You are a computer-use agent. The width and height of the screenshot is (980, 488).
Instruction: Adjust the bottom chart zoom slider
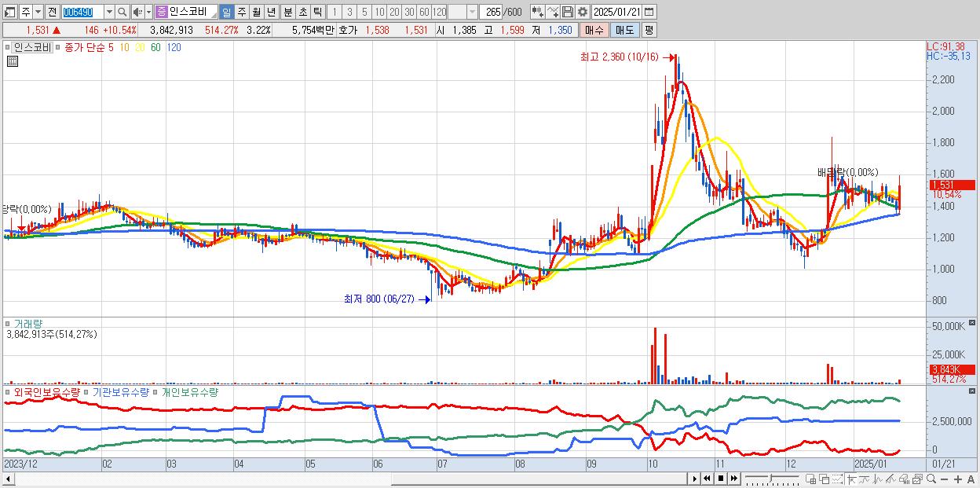pos(770,479)
